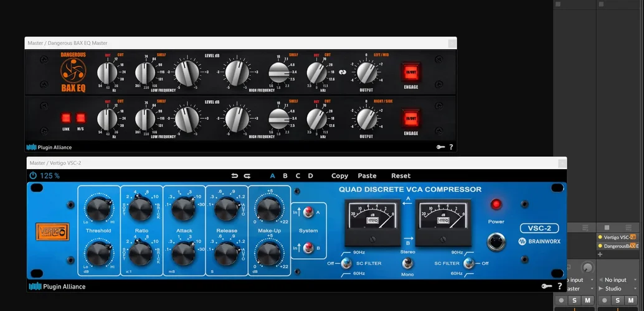Image resolution: width=644 pixels, height=311 pixels.
Task: Open the help question mark in BAX EQ footer
Action: click(451, 147)
